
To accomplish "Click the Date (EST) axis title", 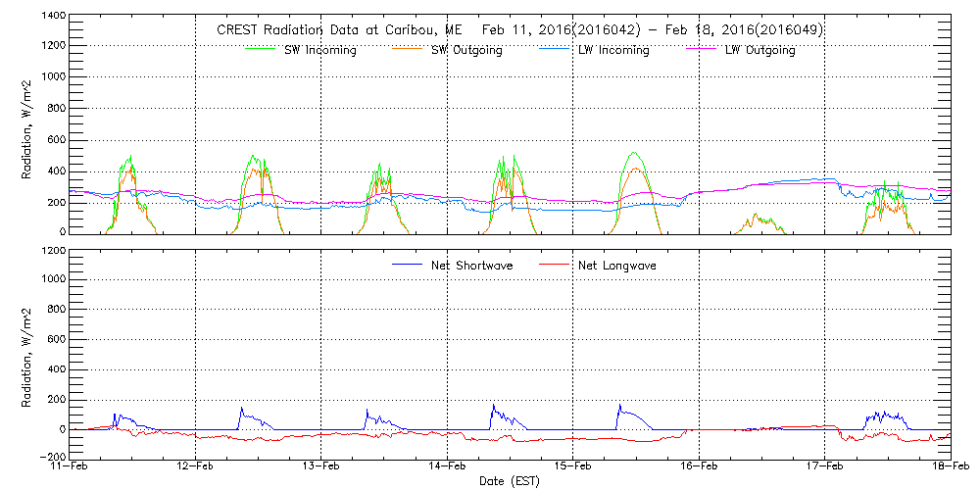I will pos(510,482).
